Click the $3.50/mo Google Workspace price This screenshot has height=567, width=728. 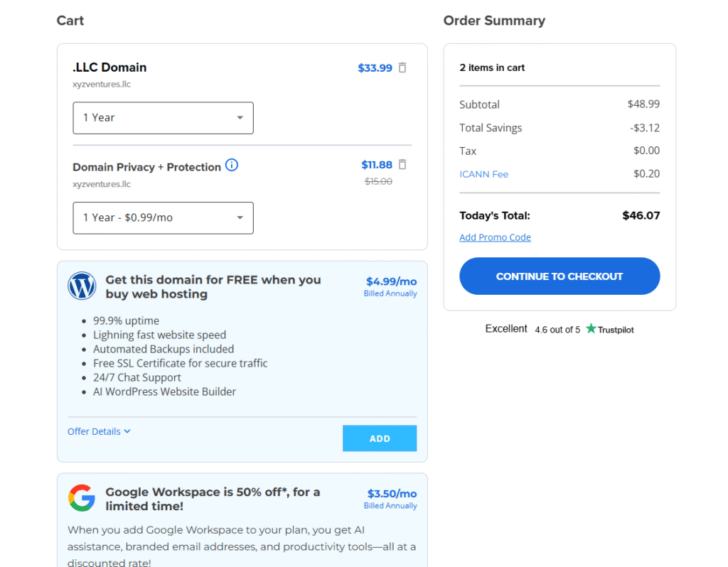tap(392, 494)
